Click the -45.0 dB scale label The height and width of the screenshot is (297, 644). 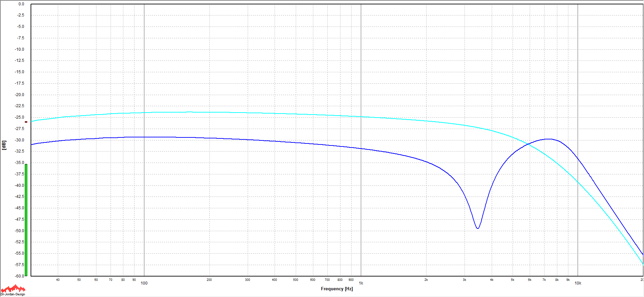[20, 208]
